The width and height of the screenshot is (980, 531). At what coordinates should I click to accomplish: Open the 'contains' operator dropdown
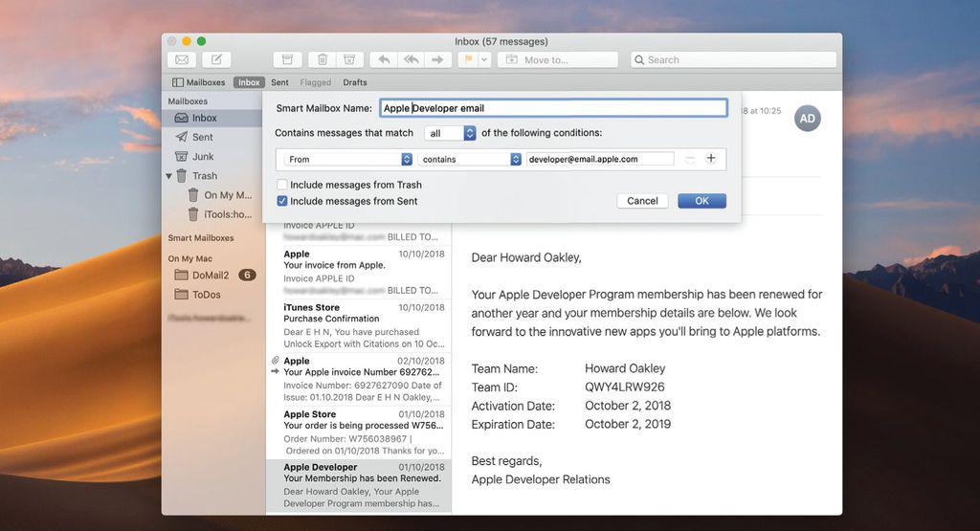469,159
